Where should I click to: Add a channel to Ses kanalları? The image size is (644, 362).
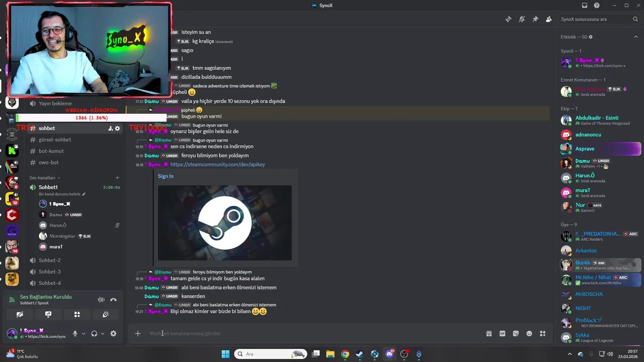[x=117, y=177]
